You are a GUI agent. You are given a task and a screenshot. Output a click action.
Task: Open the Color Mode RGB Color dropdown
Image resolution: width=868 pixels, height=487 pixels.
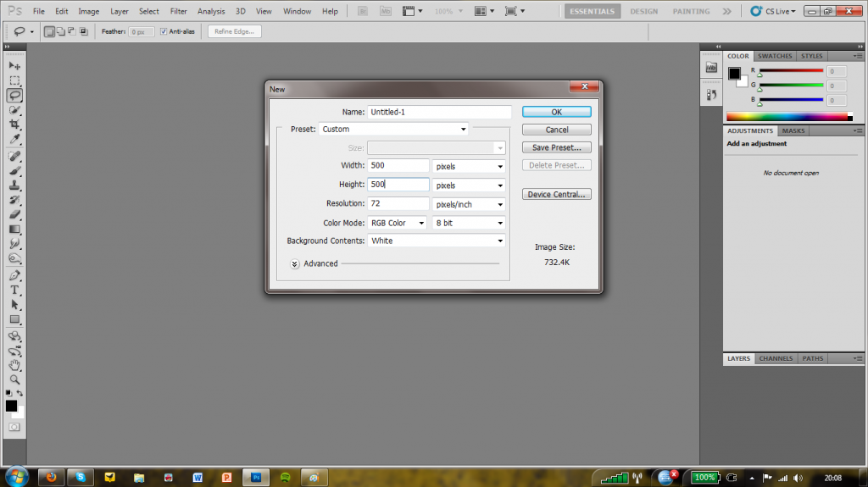point(397,223)
